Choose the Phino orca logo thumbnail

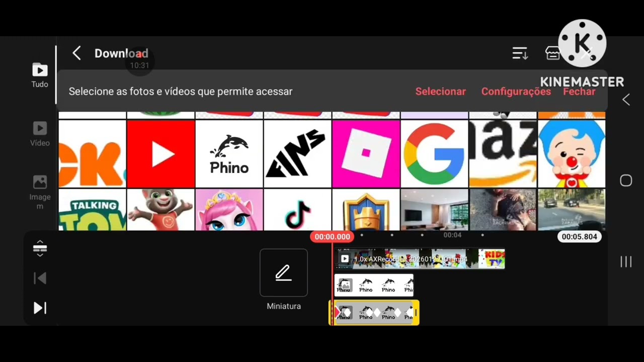click(229, 154)
